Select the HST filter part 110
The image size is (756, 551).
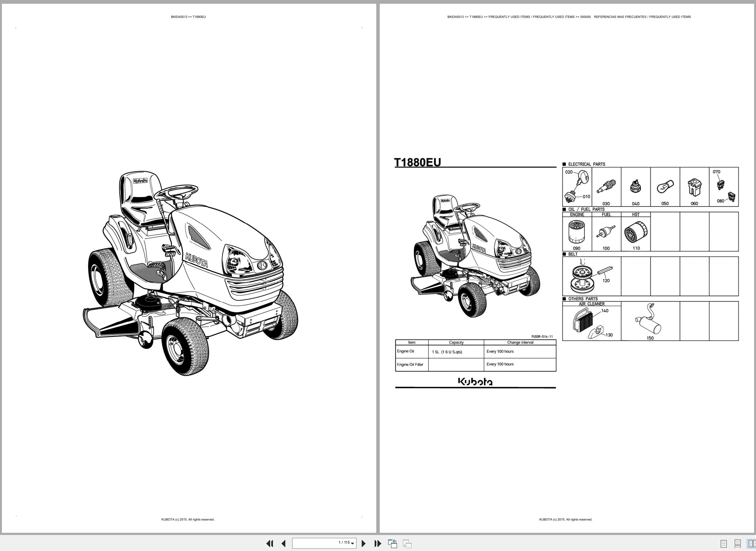636,234
